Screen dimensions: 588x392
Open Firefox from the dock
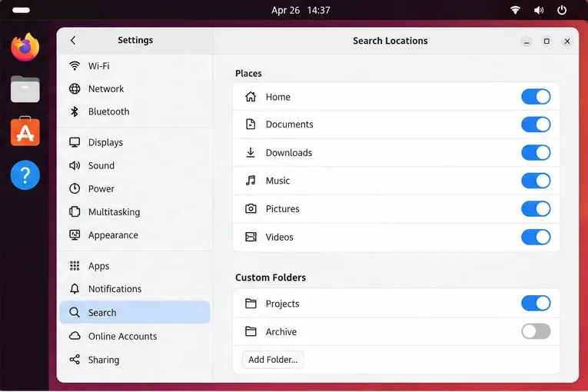[25, 47]
